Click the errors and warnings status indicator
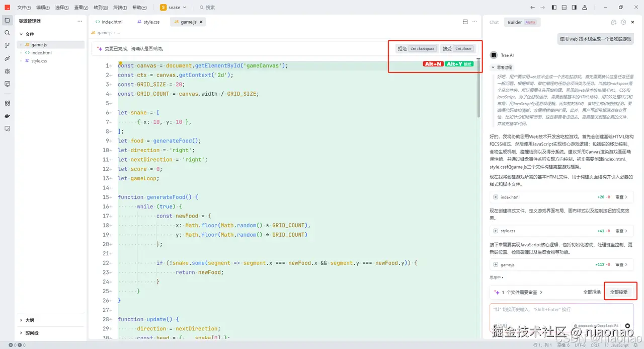Screen dimensions: 644x349 click(17, 345)
